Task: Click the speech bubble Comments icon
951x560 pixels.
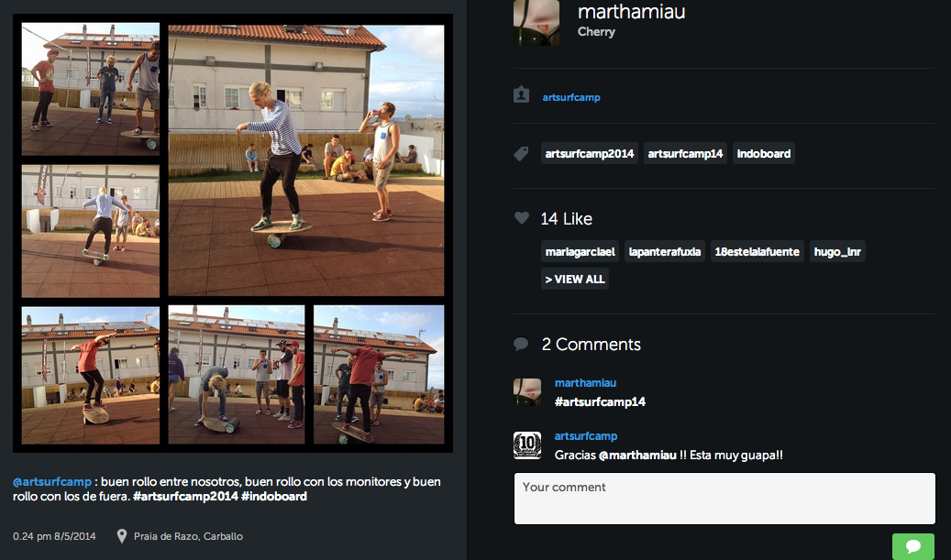Action: tap(521, 345)
